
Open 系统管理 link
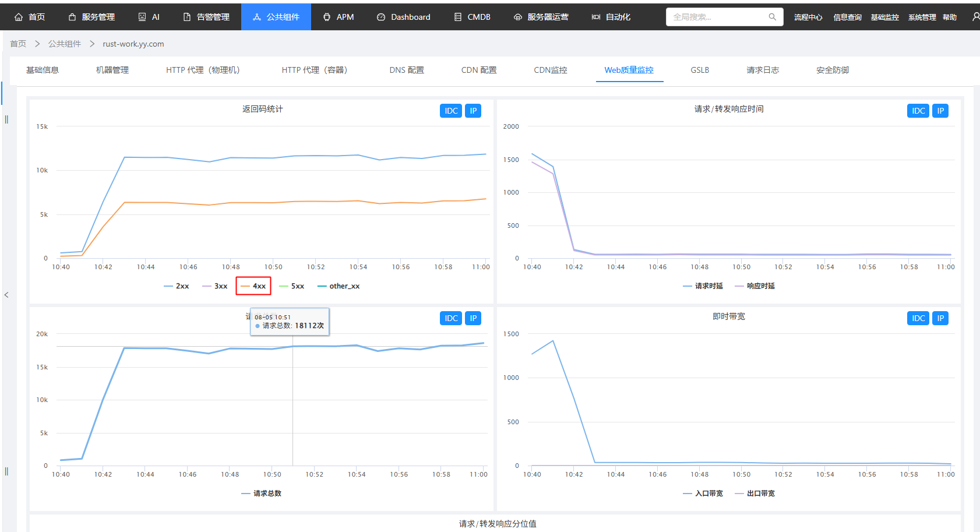(x=922, y=17)
